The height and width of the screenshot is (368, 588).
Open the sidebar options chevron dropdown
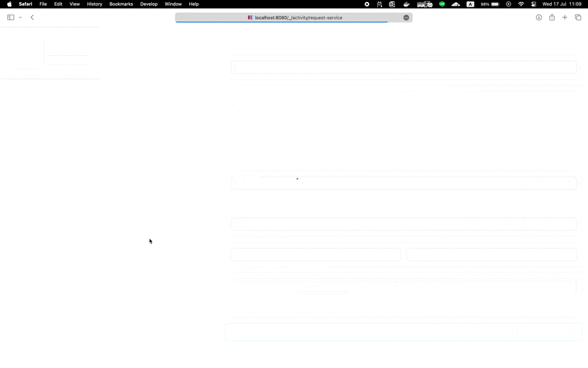click(x=20, y=17)
